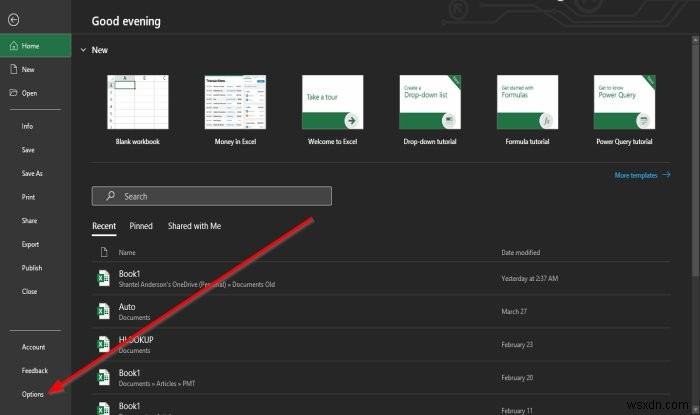The width and height of the screenshot is (700, 415).
Task: Click Excel icon beside Auto file
Action: (104, 311)
